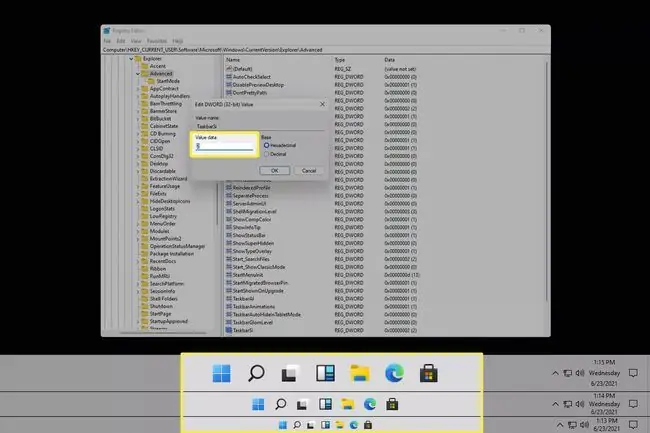Screen dimensions: 650x433
Task: Open the Favorites menu
Action: (157, 41)
